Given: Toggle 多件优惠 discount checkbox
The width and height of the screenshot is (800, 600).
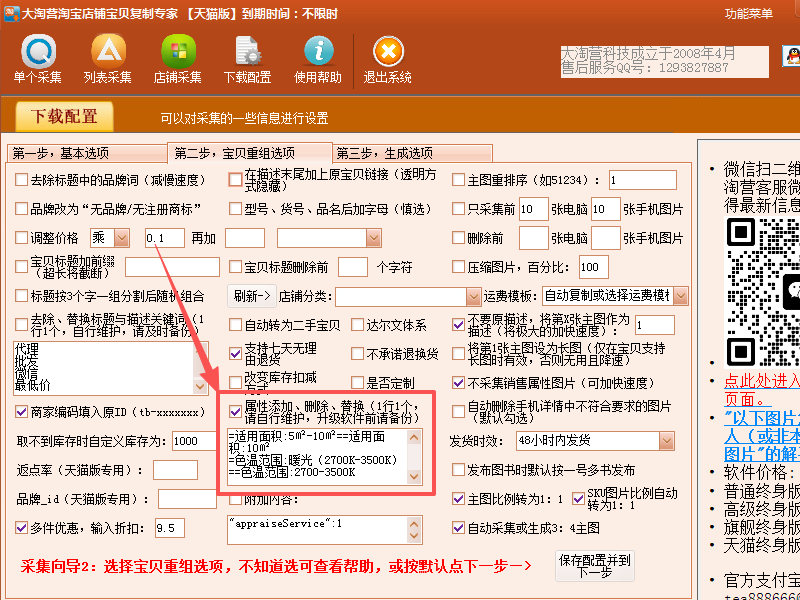Looking at the screenshot, I should coord(22,527).
